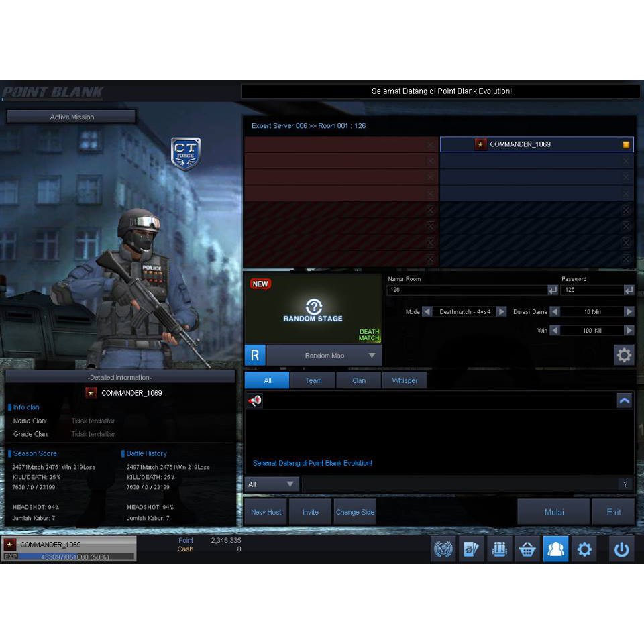Open room settings gear icon
This screenshot has width=644, height=644.
pyautogui.click(x=624, y=355)
